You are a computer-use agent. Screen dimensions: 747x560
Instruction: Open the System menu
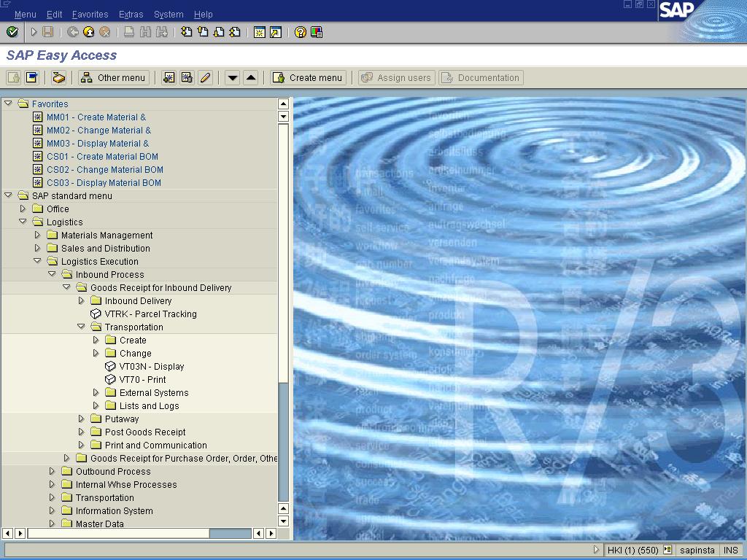point(169,14)
